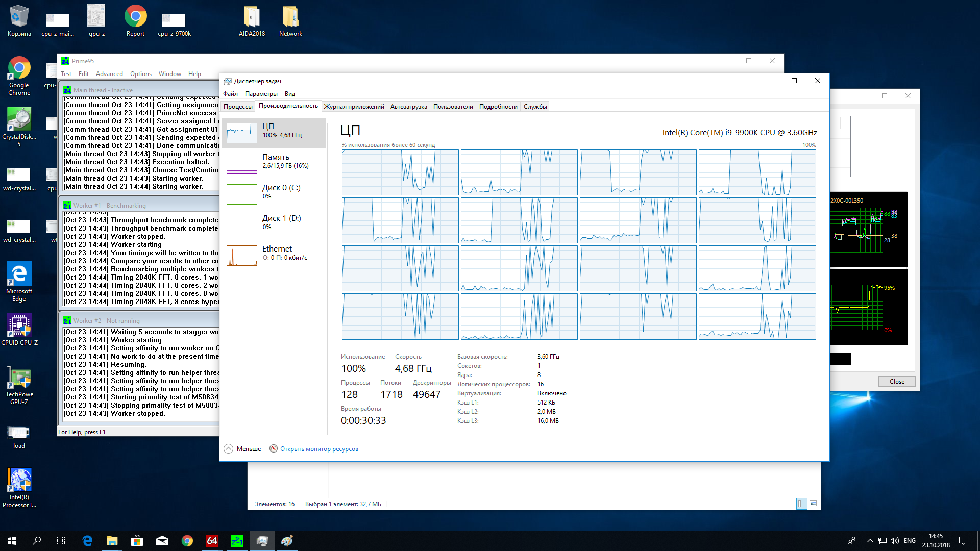Launch the Microsoft Edge desktop shortcut
Image resolution: width=980 pixels, height=551 pixels.
[x=19, y=282]
